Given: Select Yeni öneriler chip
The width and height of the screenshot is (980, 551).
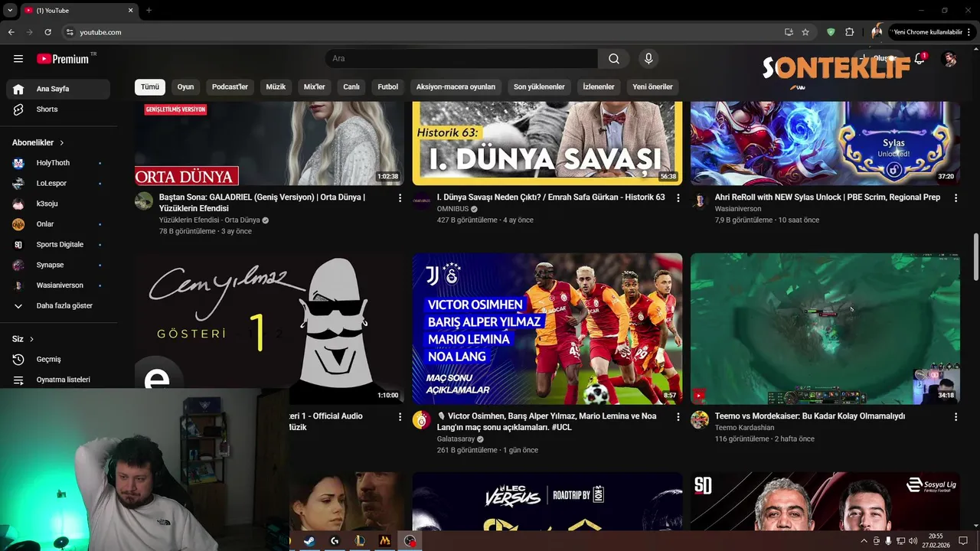Looking at the screenshot, I should pos(652,87).
